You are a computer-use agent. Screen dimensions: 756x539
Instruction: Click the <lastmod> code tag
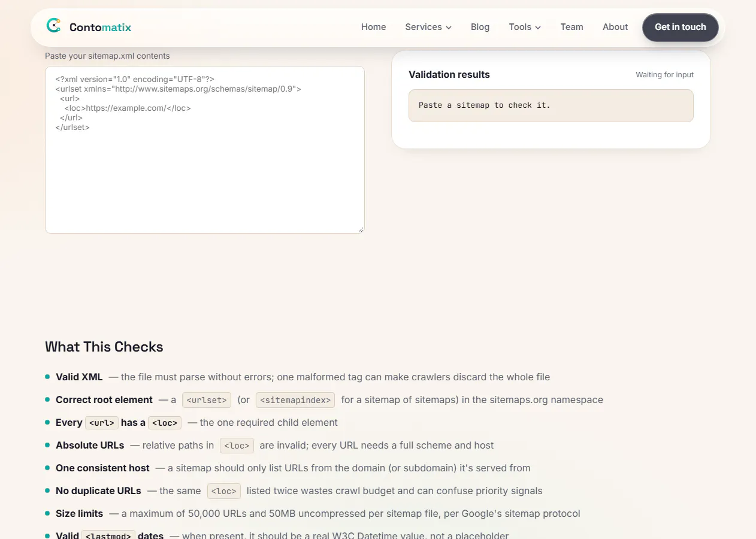(108, 535)
